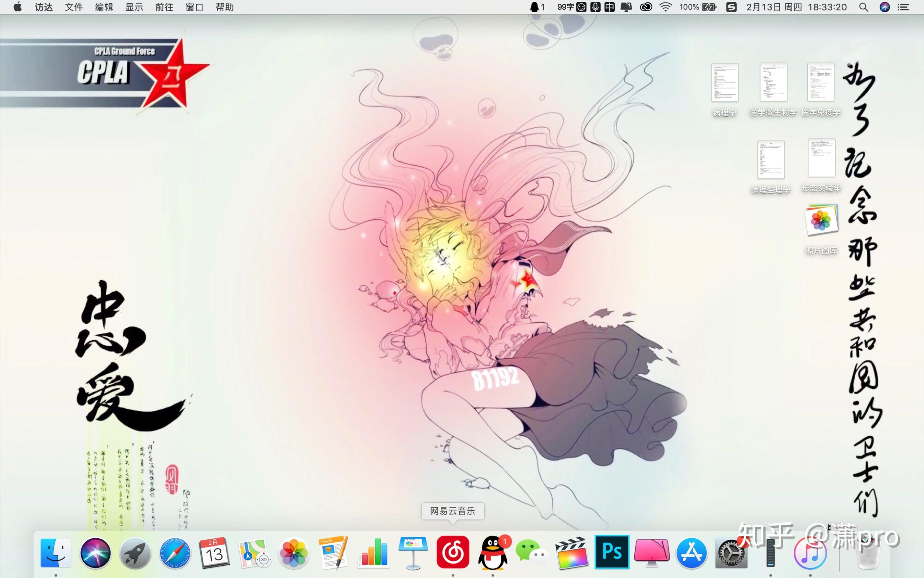Open the 100% battery status menu
The image size is (924, 578).
pyautogui.click(x=698, y=7)
